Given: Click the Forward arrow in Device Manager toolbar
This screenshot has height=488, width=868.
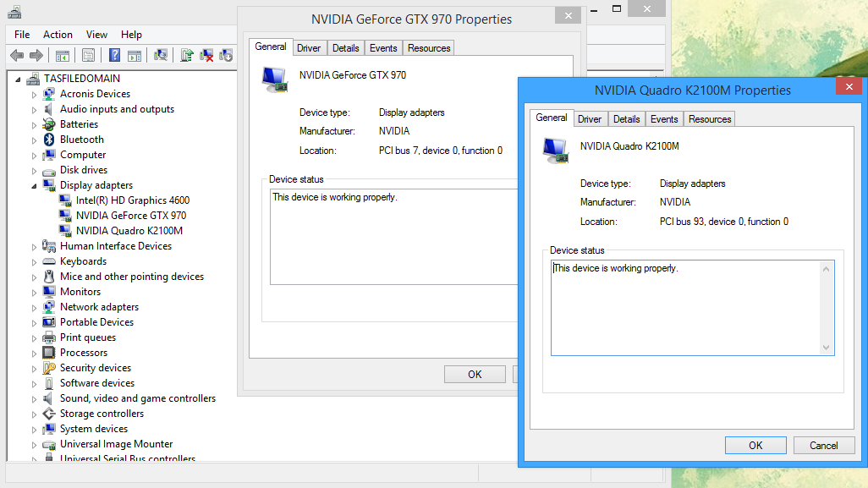Looking at the screenshot, I should click(x=36, y=55).
